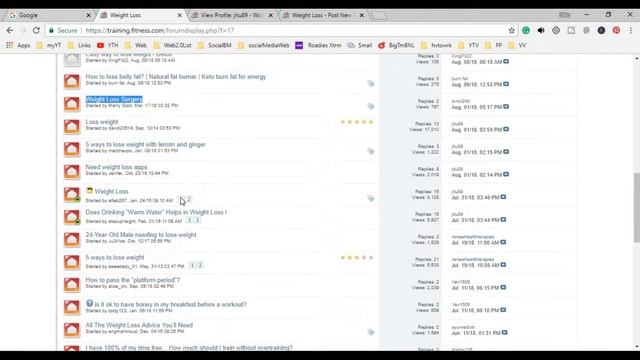Open the Web bookmark folder
Viewport: 640px width, 360px height.
point(136,45)
